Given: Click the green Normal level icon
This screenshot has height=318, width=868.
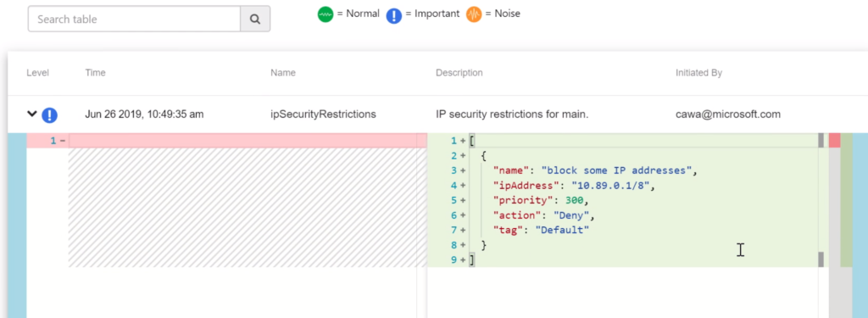Looking at the screenshot, I should coord(325,14).
